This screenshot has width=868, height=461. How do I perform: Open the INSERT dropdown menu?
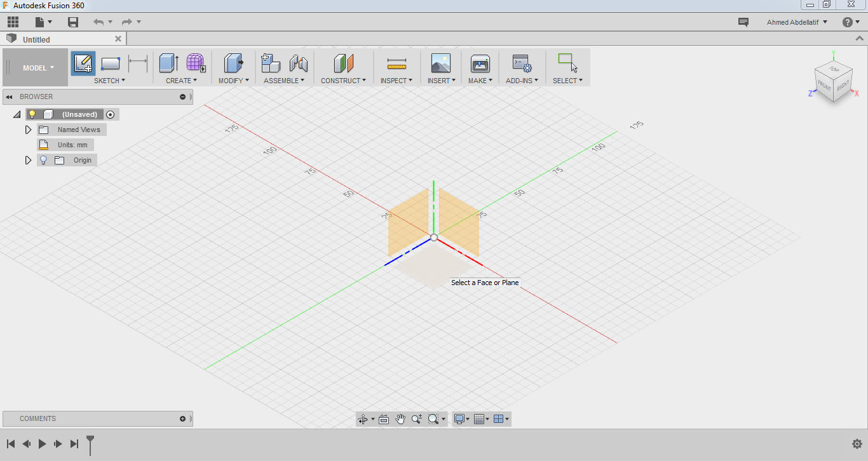click(x=441, y=81)
